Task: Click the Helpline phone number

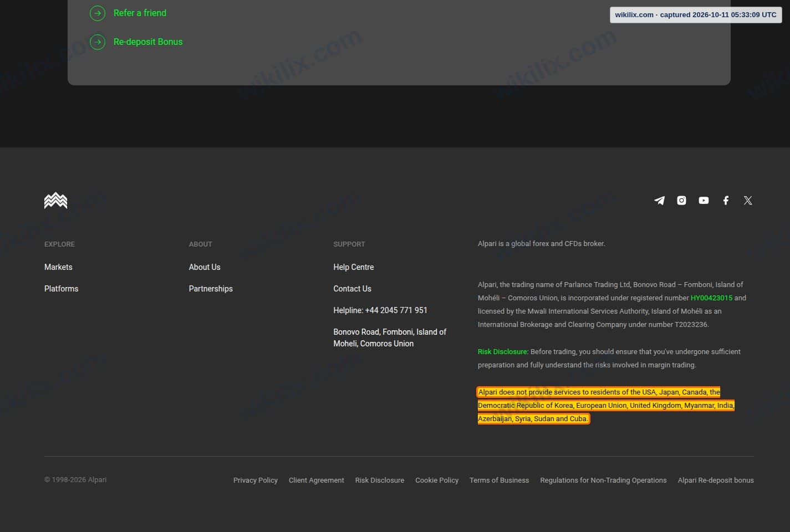Action: [380, 310]
